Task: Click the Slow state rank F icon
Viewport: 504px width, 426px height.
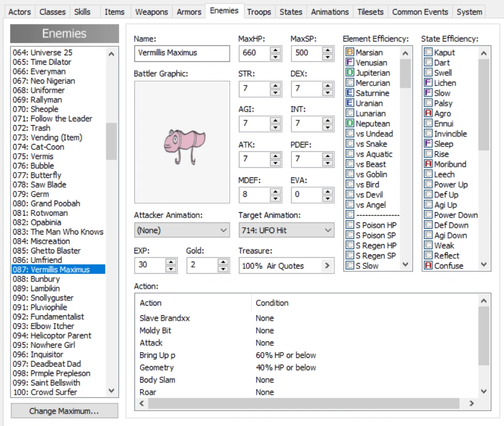Action: click(x=428, y=93)
